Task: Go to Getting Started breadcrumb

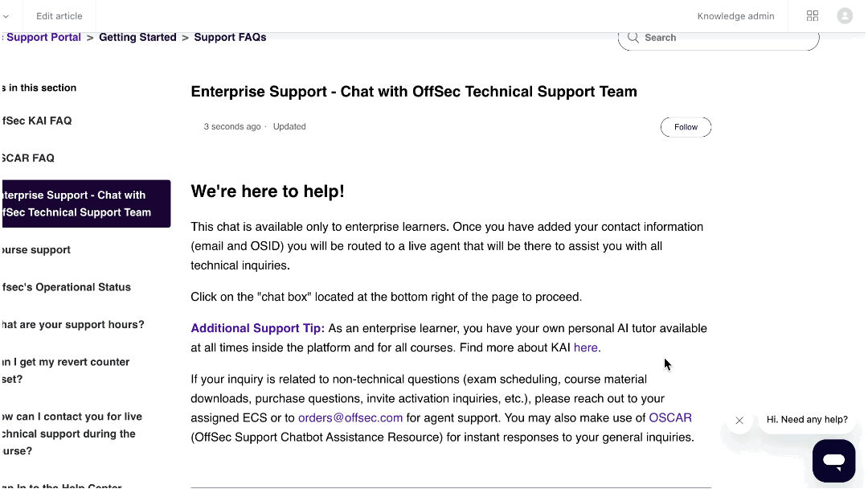Action: click(137, 37)
